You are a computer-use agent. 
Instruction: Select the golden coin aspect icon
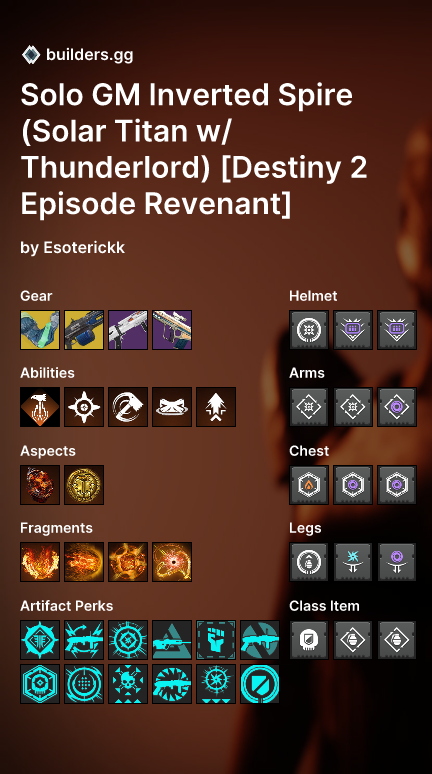[x=84, y=485]
